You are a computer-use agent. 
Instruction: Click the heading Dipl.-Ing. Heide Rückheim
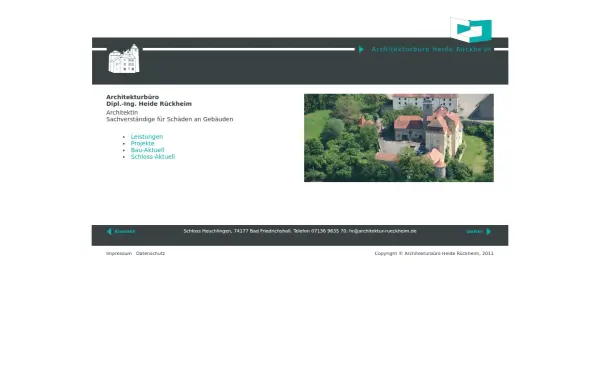(x=149, y=104)
